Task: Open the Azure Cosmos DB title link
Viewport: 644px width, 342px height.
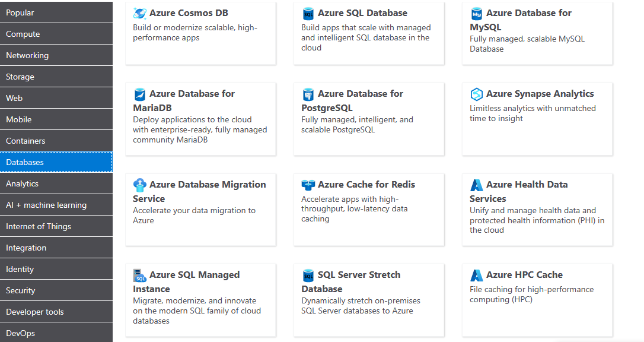Action: click(x=189, y=13)
